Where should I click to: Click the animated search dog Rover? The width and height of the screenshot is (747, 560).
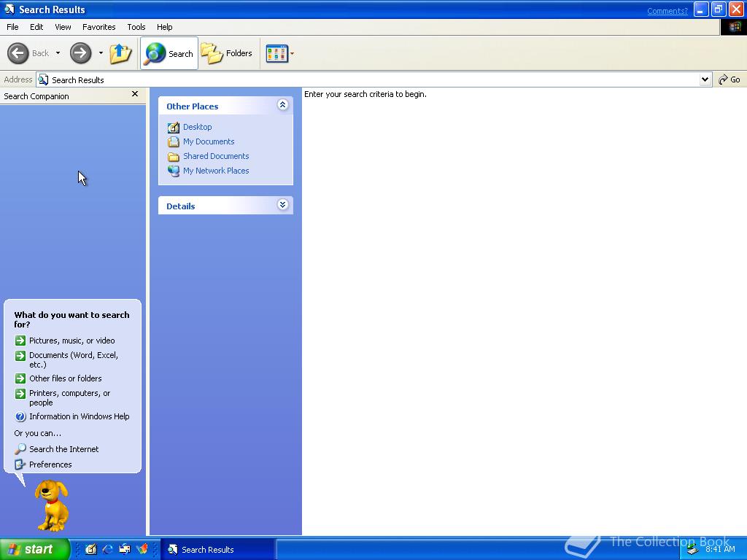pos(52,505)
